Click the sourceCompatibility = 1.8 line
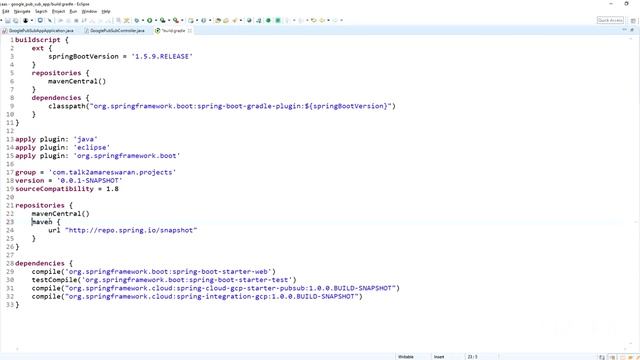Image resolution: width=640 pixels, height=360 pixels. pyautogui.click(x=67, y=189)
